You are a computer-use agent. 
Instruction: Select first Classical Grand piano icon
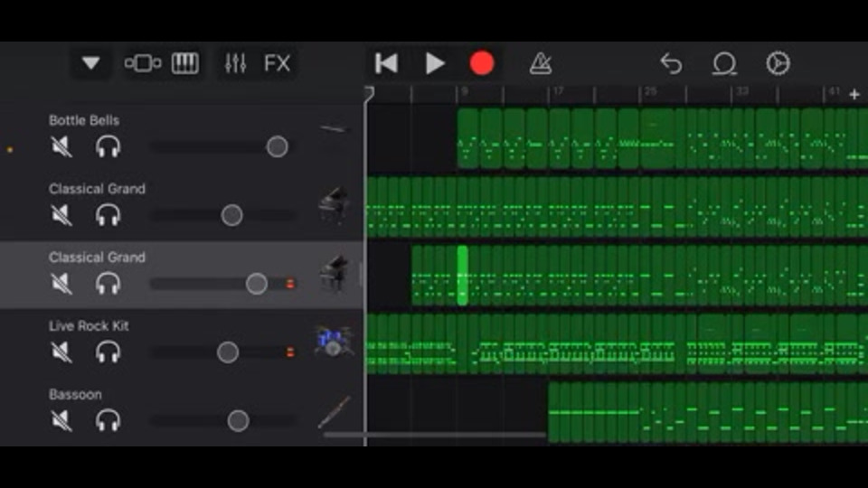pos(334,205)
